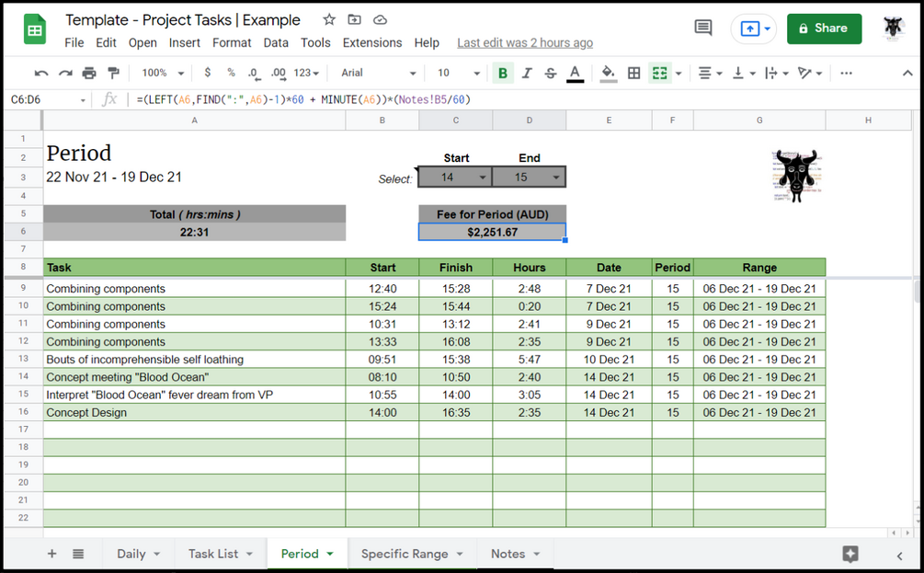Click the Explore icon at bottom right
Viewport: 924px width, 573px height.
(x=850, y=554)
